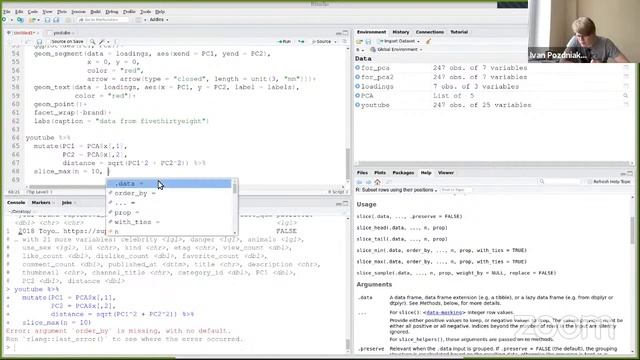Open youtube data in table viewer
Screen dimensions: 640x360
pos(625,105)
